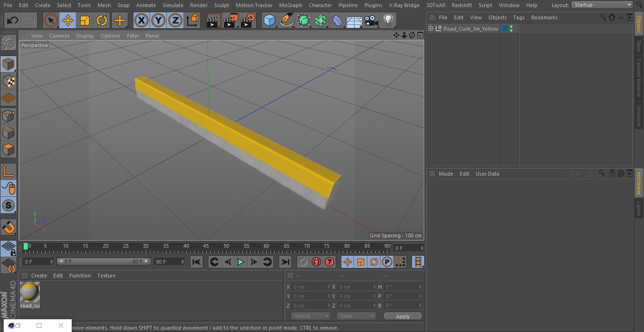The height and width of the screenshot is (332, 644).
Task: Open the Scale dropdown in coordinates
Action: [x=356, y=316]
